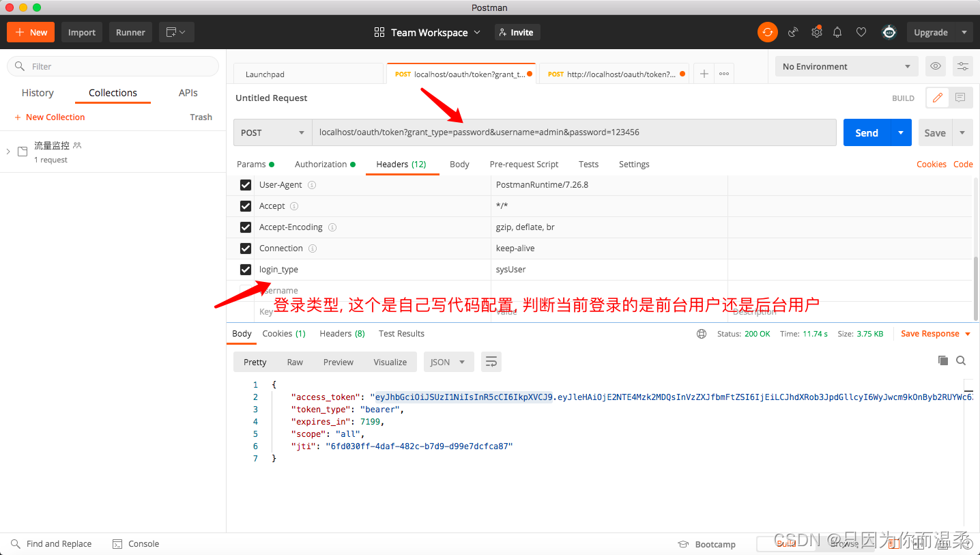Send the request
The width and height of the screenshot is (980, 555).
point(867,132)
